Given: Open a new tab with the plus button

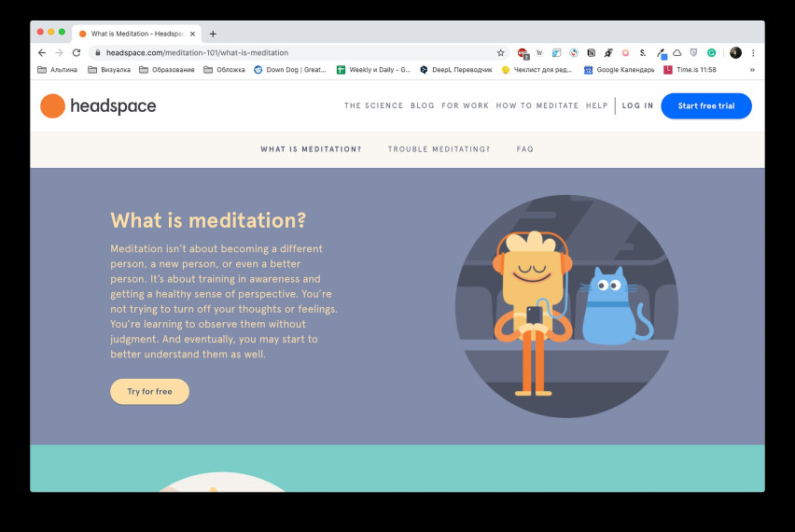Looking at the screenshot, I should pos(213,34).
